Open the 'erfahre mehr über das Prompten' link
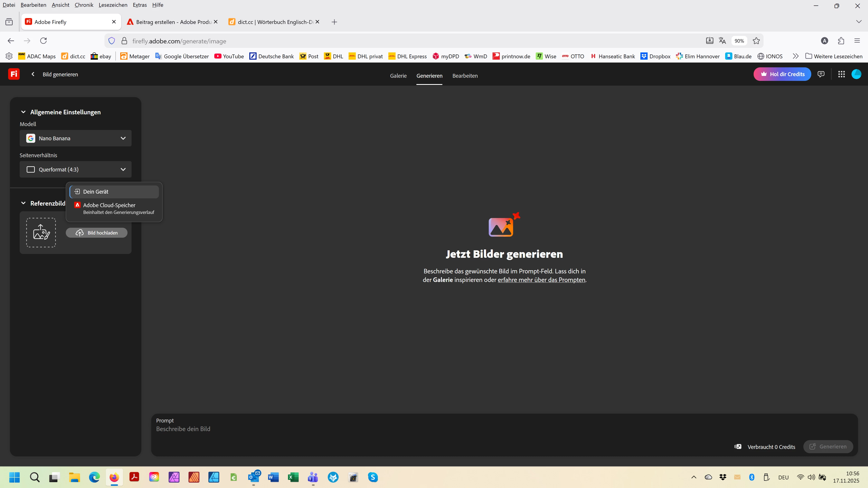 (541, 280)
